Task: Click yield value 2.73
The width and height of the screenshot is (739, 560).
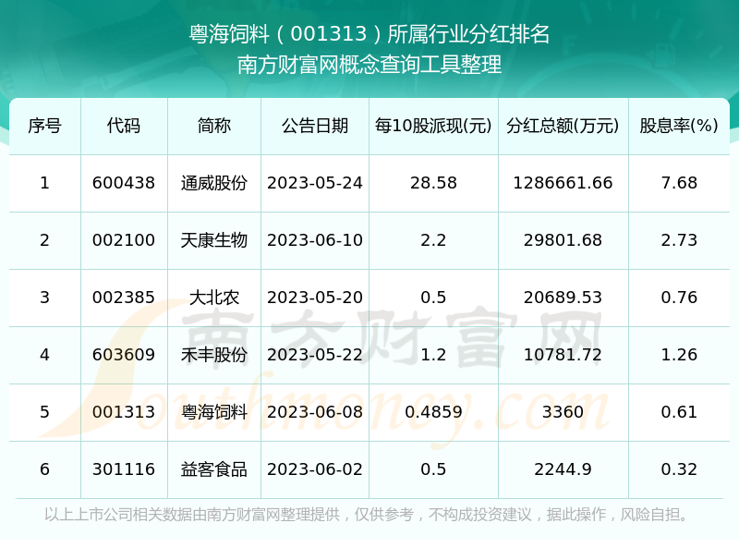Action: point(679,240)
